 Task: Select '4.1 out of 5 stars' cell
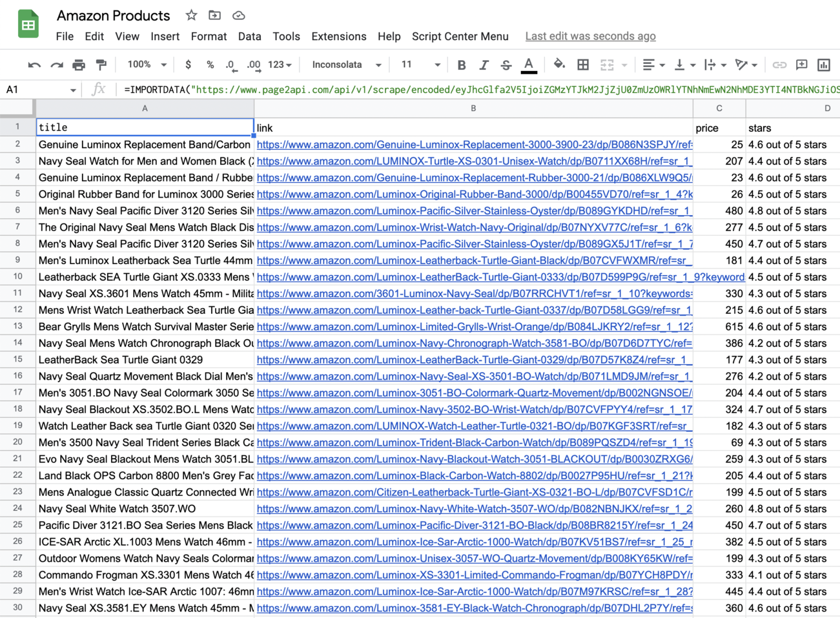pyautogui.click(x=793, y=575)
